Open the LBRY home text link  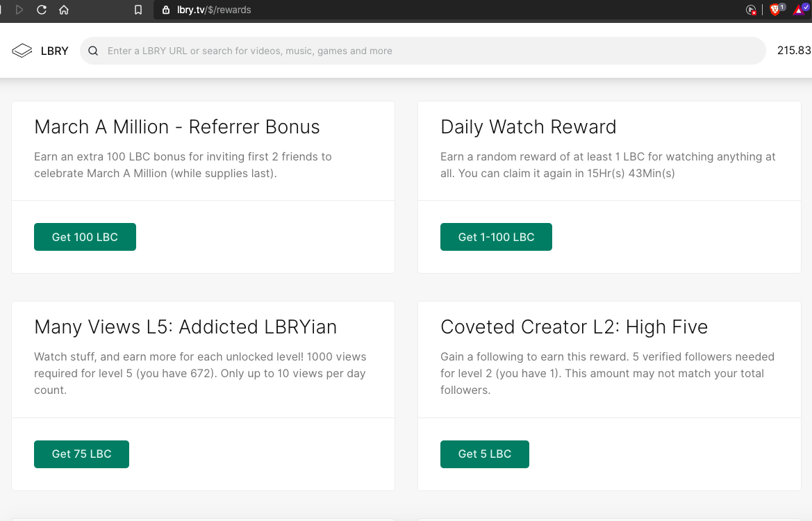click(54, 51)
